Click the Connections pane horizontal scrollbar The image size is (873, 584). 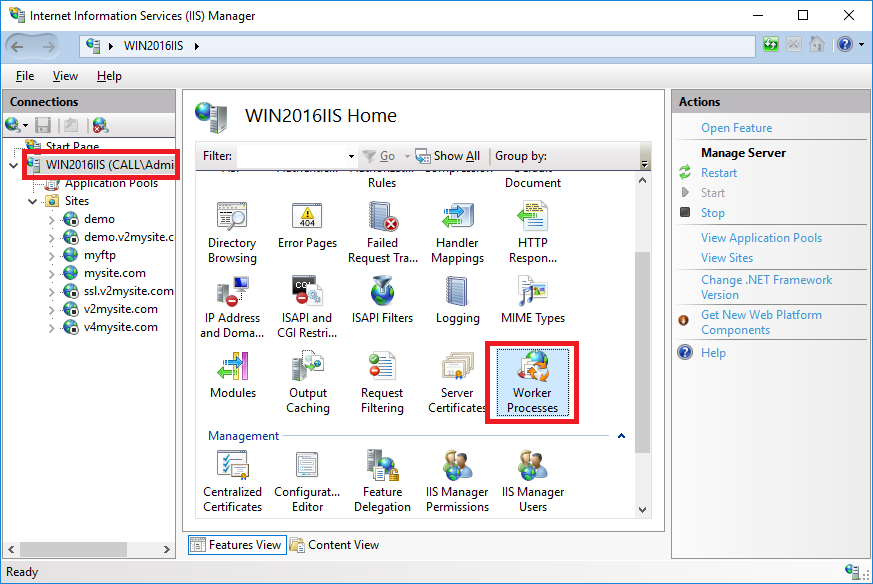pos(73,549)
